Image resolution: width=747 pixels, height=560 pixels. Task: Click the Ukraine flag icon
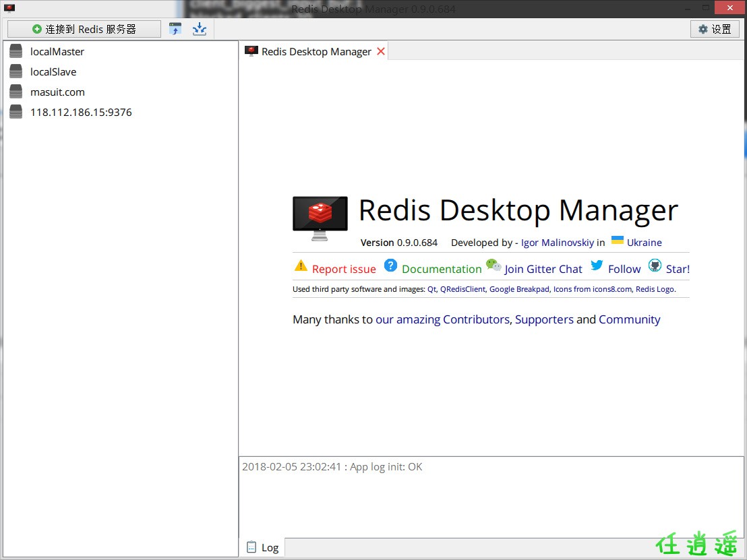[618, 240]
